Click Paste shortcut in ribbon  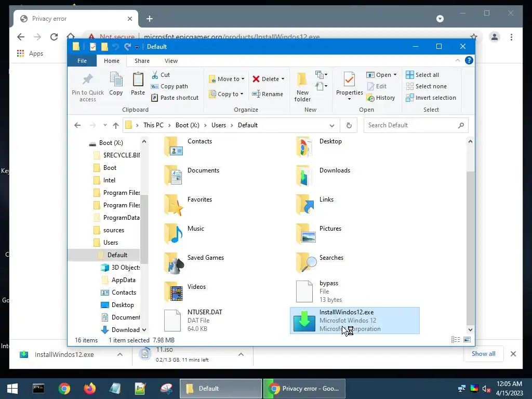[x=175, y=98]
